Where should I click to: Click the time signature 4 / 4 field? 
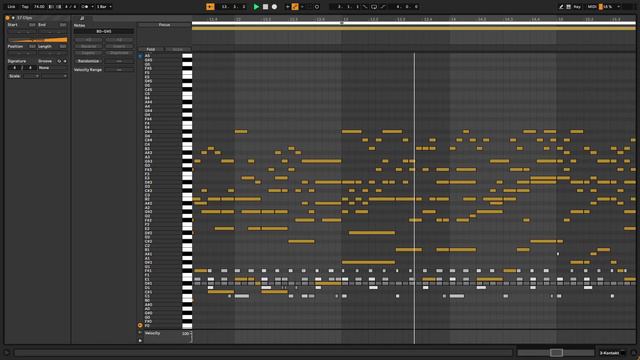click(70, 7)
